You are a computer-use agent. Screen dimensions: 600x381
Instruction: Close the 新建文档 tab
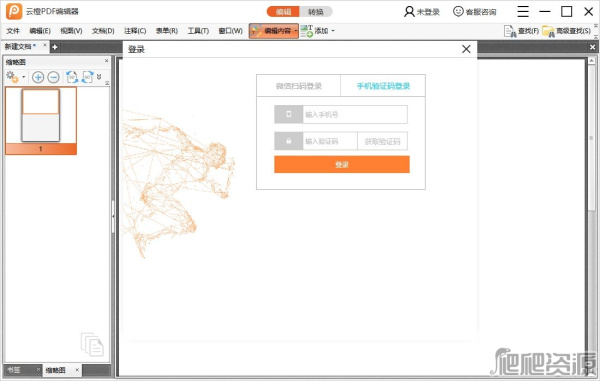[x=45, y=45]
